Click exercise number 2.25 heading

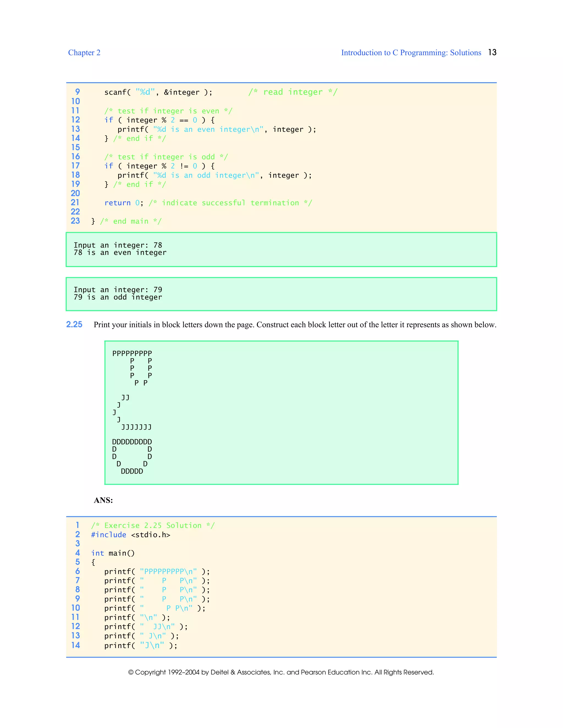pyautogui.click(x=74, y=324)
